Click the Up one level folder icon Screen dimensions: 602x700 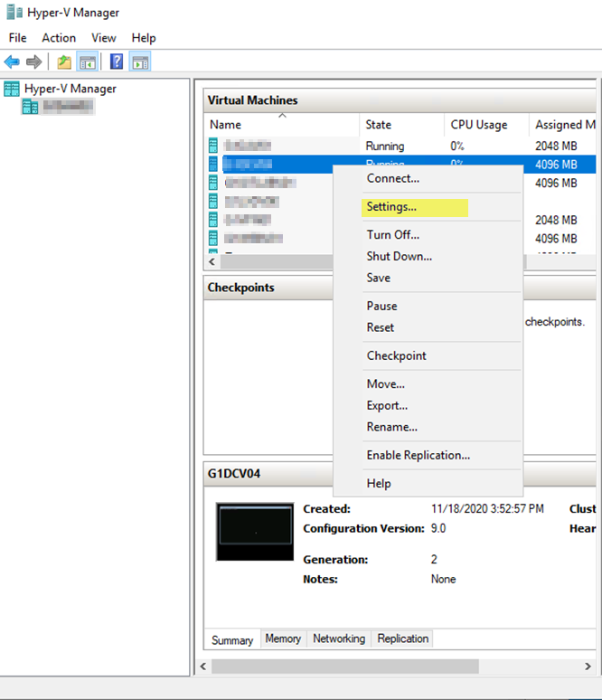tap(64, 61)
